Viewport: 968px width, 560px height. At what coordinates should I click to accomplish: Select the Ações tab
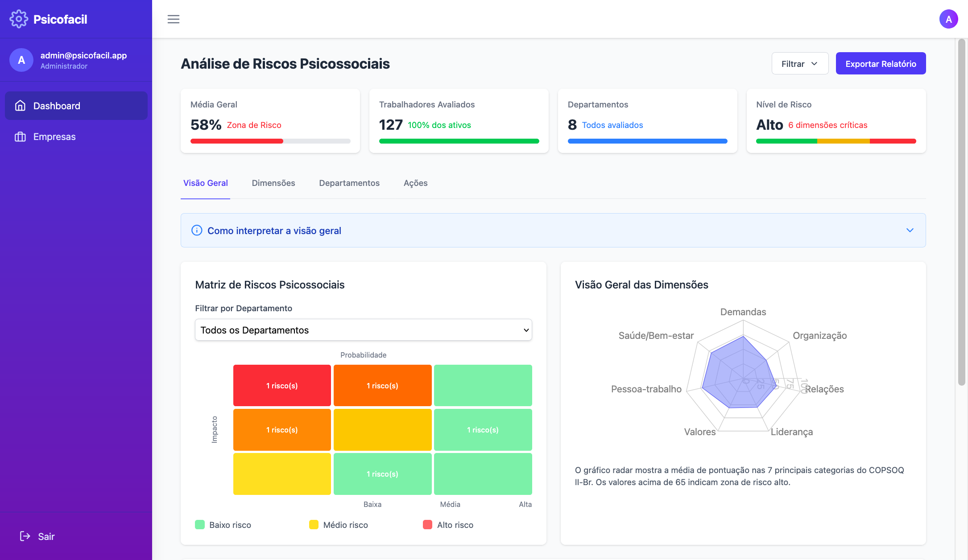[x=415, y=183]
